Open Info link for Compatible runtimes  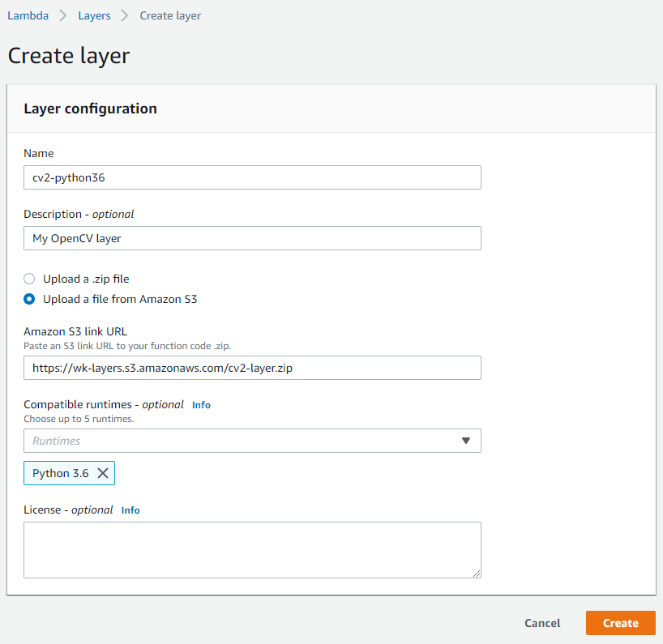[x=201, y=405]
